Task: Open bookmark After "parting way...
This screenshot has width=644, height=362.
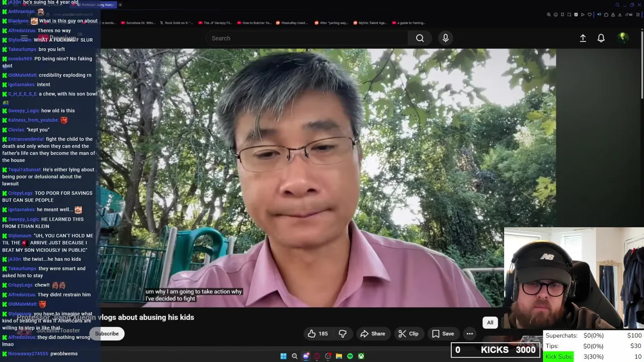Action: pyautogui.click(x=331, y=23)
